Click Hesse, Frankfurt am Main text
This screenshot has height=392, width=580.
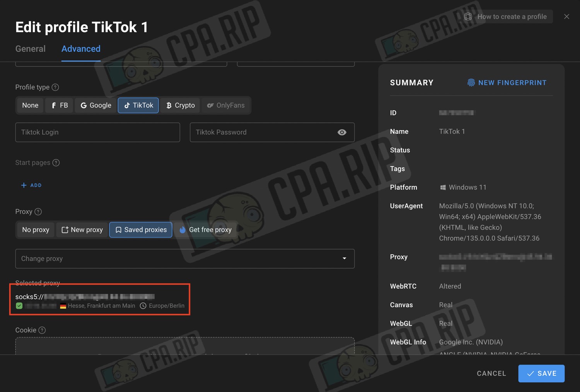[101, 306]
